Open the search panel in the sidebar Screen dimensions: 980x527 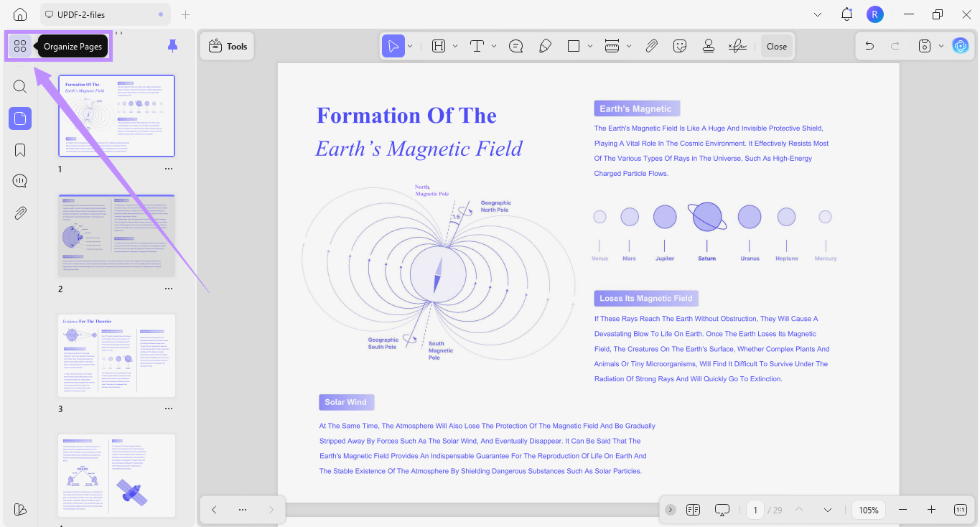20,87
